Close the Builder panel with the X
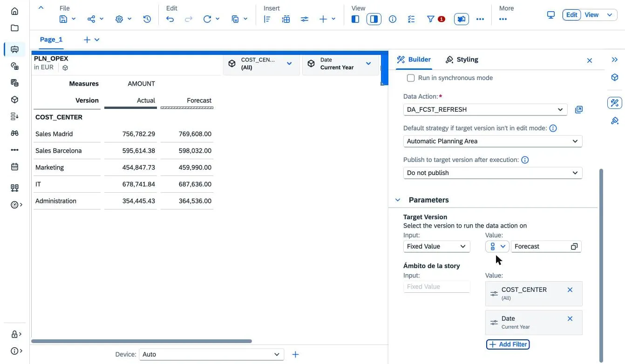The width and height of the screenshot is (625, 364). point(590,61)
